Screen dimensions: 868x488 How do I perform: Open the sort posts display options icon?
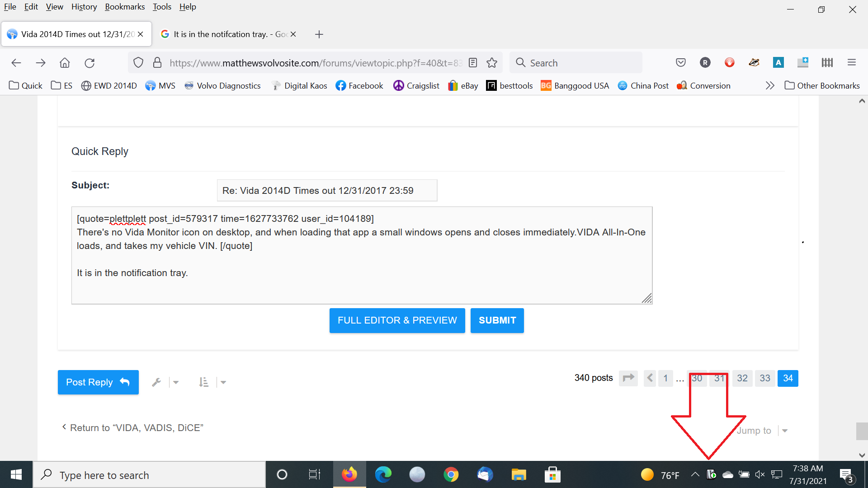click(x=203, y=382)
